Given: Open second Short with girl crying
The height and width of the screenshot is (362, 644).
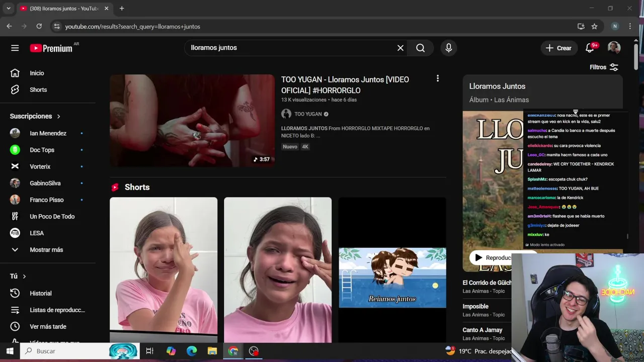Looking at the screenshot, I should [278, 269].
